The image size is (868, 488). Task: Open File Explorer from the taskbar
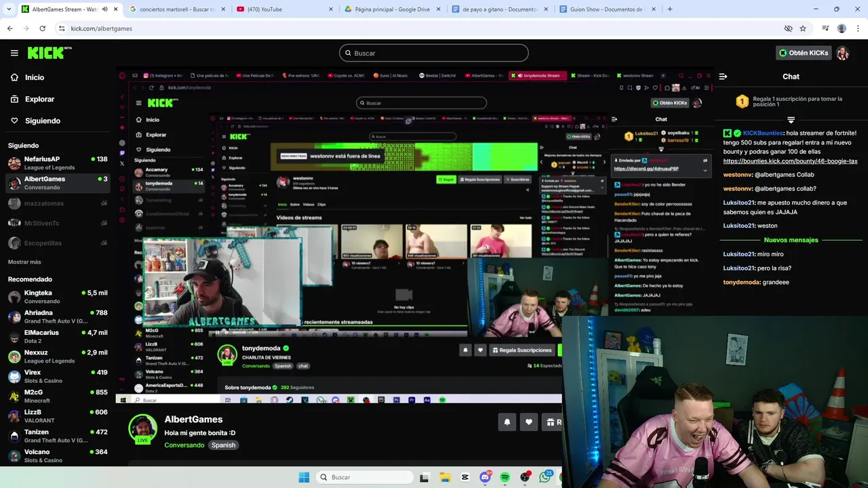point(445,477)
